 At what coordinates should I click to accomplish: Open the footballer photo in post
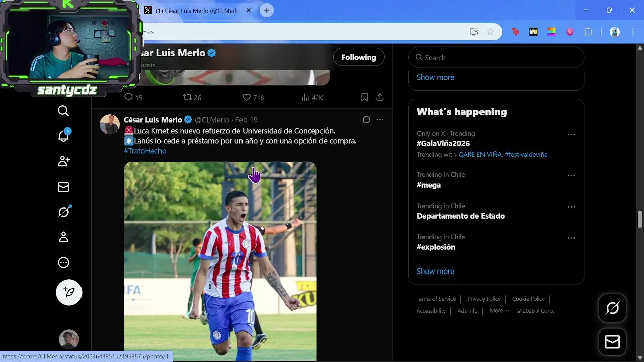[220, 261]
